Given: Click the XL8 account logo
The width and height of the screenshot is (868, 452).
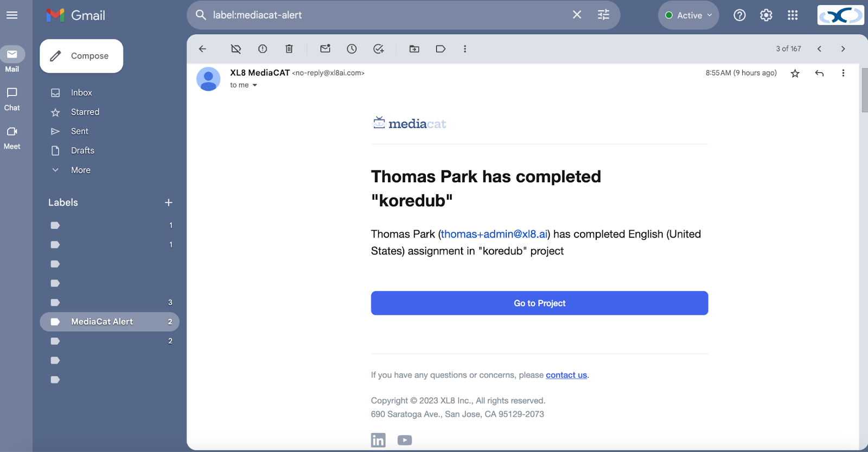Looking at the screenshot, I should pos(840,15).
